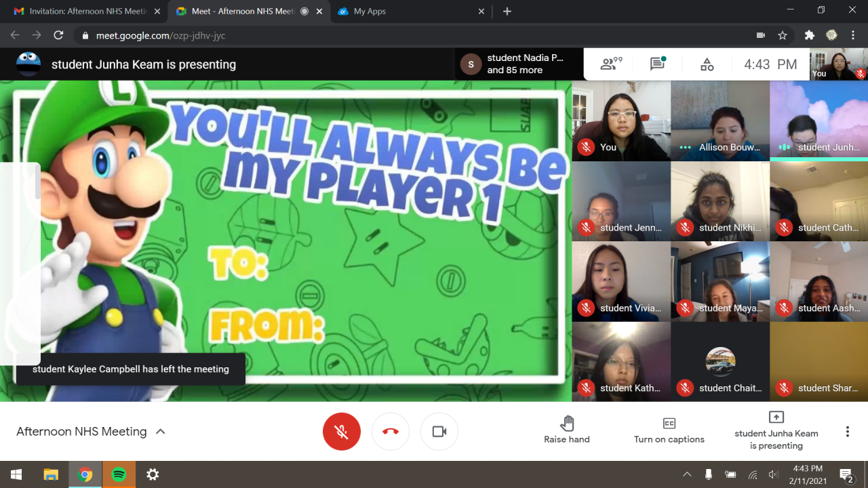The image size is (868, 488).
Task: Select student Jenn... video tile
Action: (621, 201)
